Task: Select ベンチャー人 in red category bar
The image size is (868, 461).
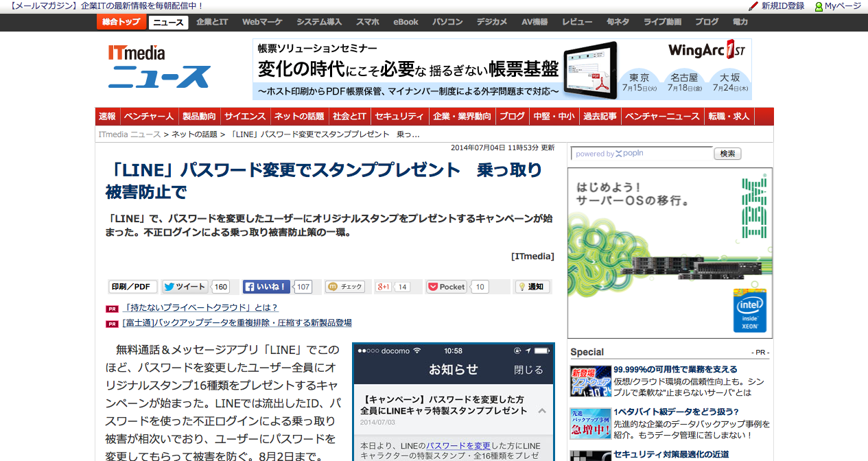Action: coord(149,117)
